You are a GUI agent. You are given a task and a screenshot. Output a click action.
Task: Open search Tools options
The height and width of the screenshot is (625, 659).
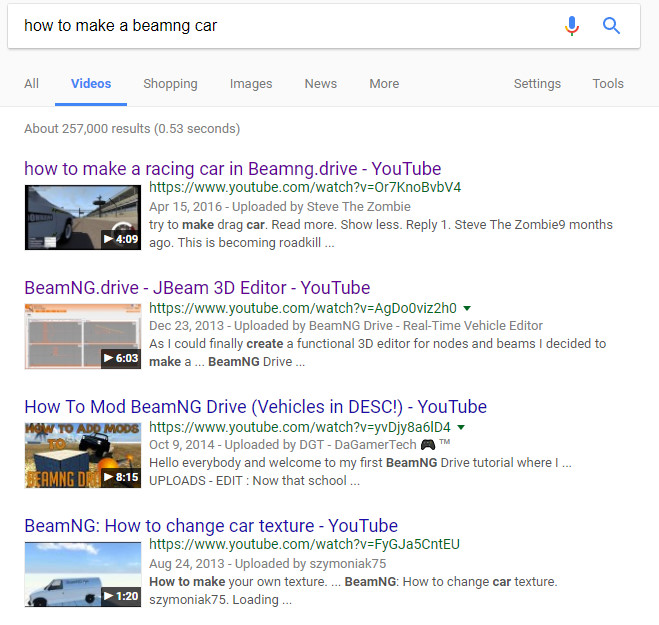pos(608,84)
